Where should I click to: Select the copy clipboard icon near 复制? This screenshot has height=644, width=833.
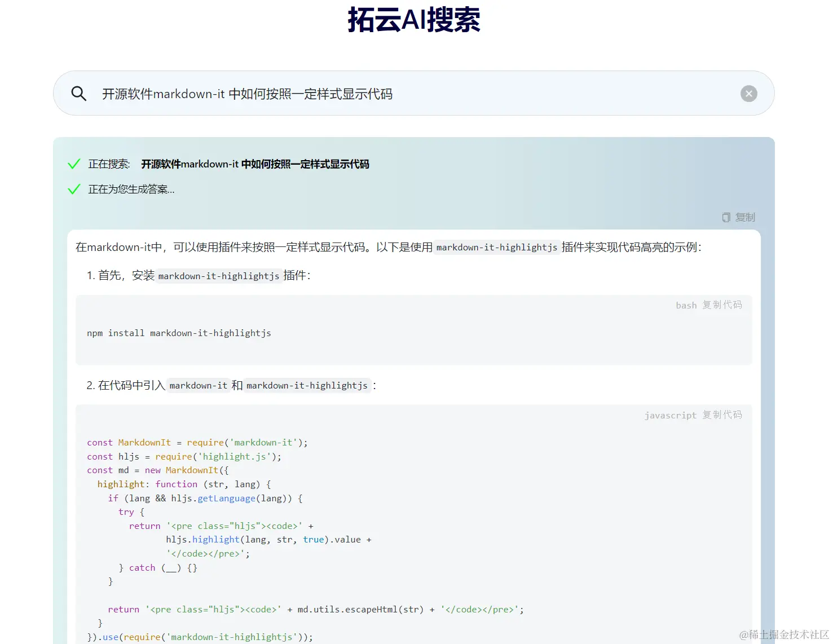[726, 217]
